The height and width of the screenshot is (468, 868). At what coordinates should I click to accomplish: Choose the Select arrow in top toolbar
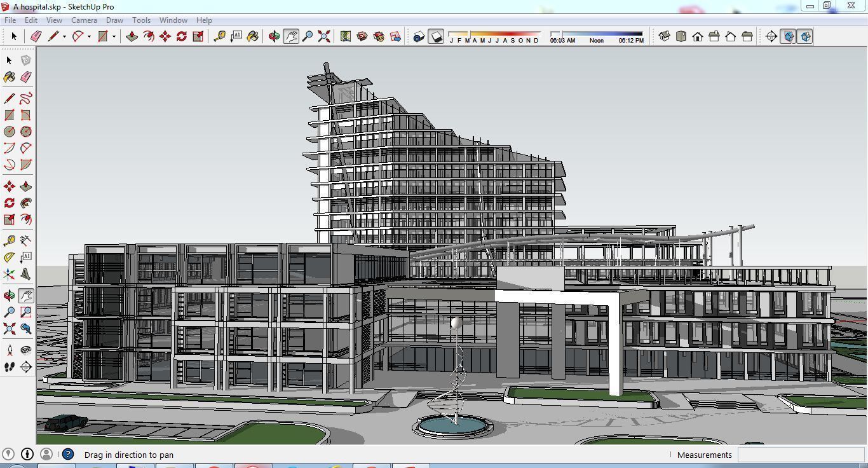(x=14, y=37)
